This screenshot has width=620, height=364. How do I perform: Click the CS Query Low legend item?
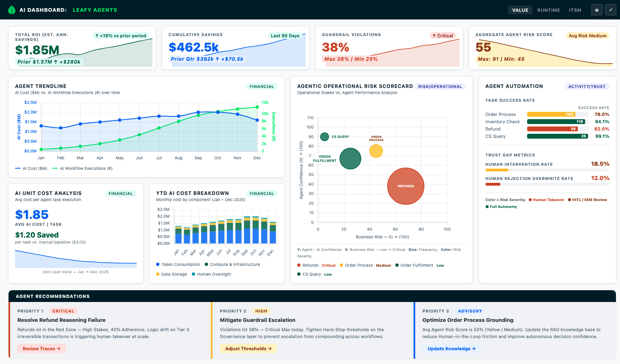(x=314, y=274)
